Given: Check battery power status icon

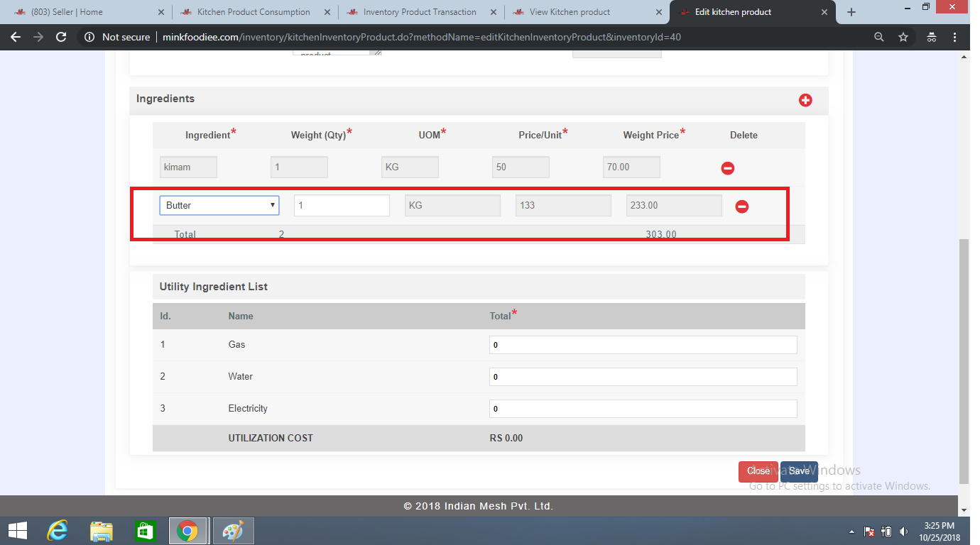Looking at the screenshot, I should [886, 532].
